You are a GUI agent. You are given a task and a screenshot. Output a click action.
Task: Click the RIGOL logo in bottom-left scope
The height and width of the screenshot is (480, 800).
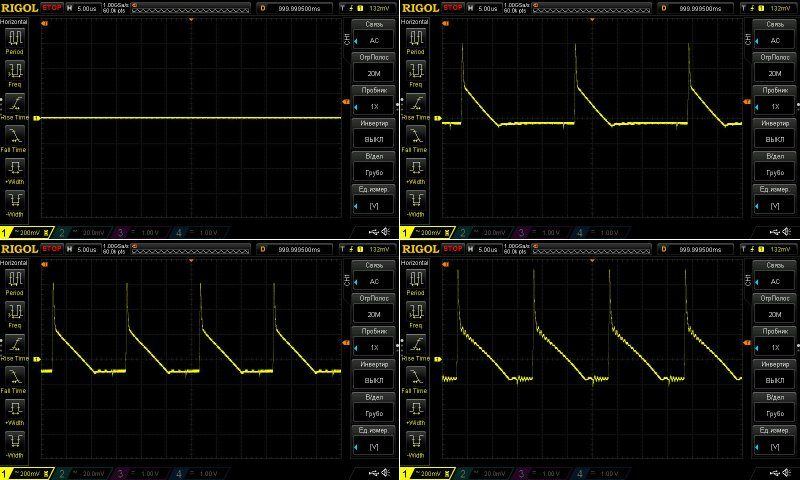pos(18,247)
